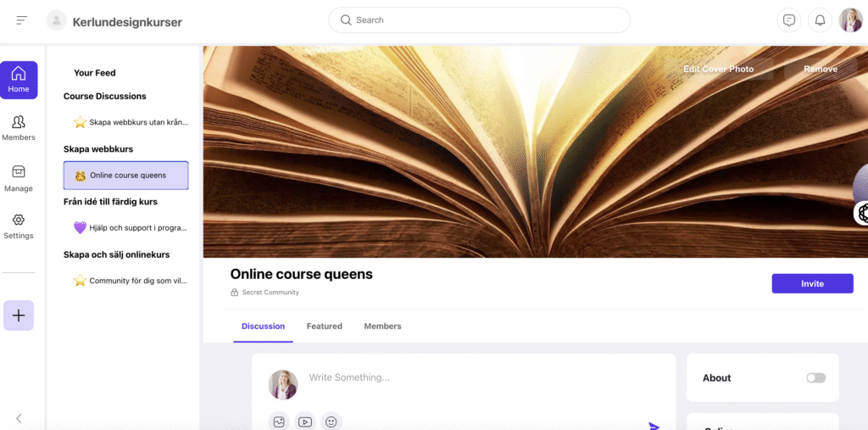Click Edit Cover Photo button
This screenshot has width=868, height=430.
[718, 70]
